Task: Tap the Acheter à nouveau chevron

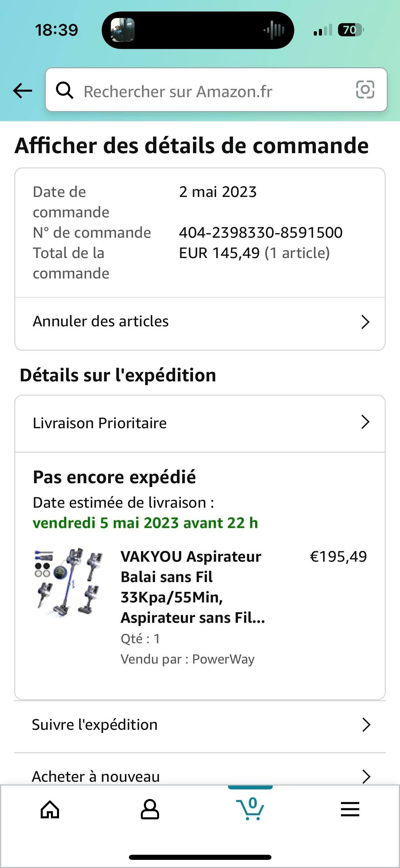Action: click(x=366, y=776)
